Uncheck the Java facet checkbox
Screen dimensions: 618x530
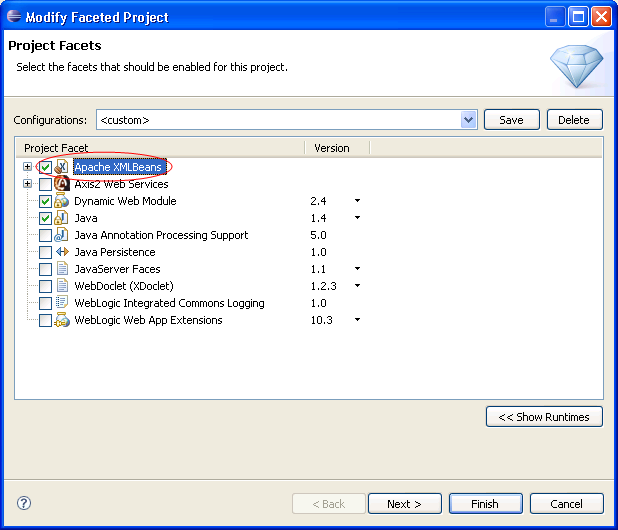point(45,218)
